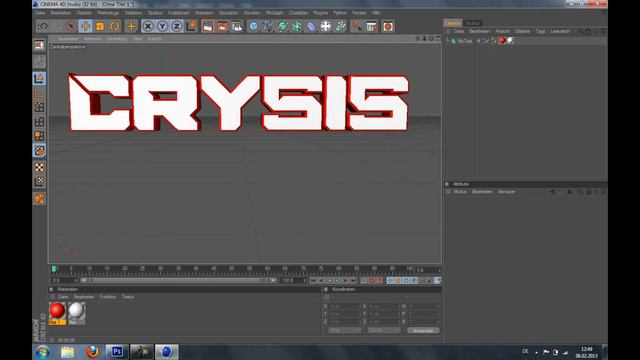Viewport: 640px width, 360px height.
Task: Select the MoText object in Object Manager
Action: pyautogui.click(x=465, y=41)
